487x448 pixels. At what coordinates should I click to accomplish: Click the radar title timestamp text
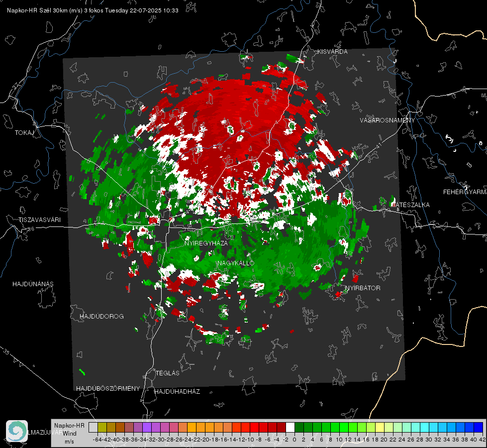coord(93,10)
